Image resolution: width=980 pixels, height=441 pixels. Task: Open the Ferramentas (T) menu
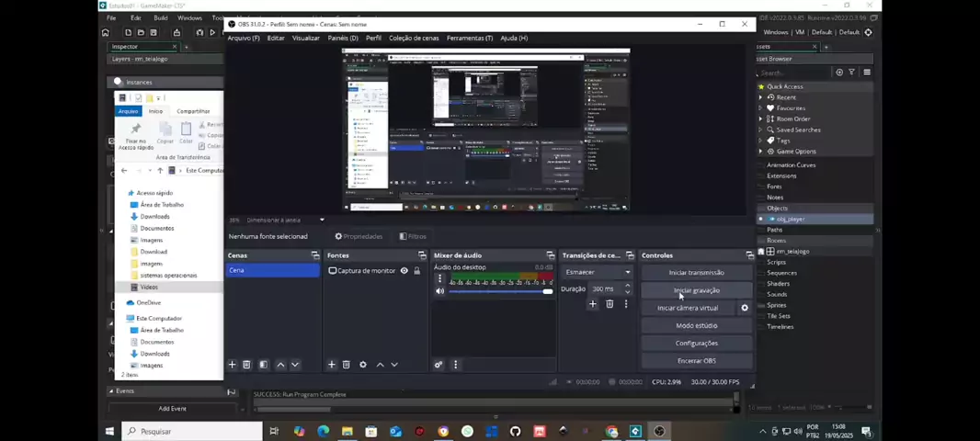click(470, 38)
